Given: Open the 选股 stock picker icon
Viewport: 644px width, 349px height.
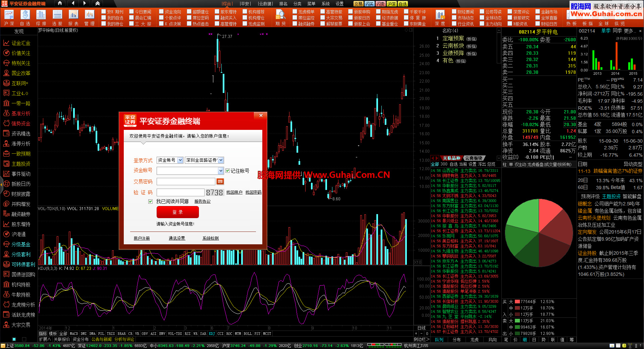Looking at the screenshot, I should point(57,17).
